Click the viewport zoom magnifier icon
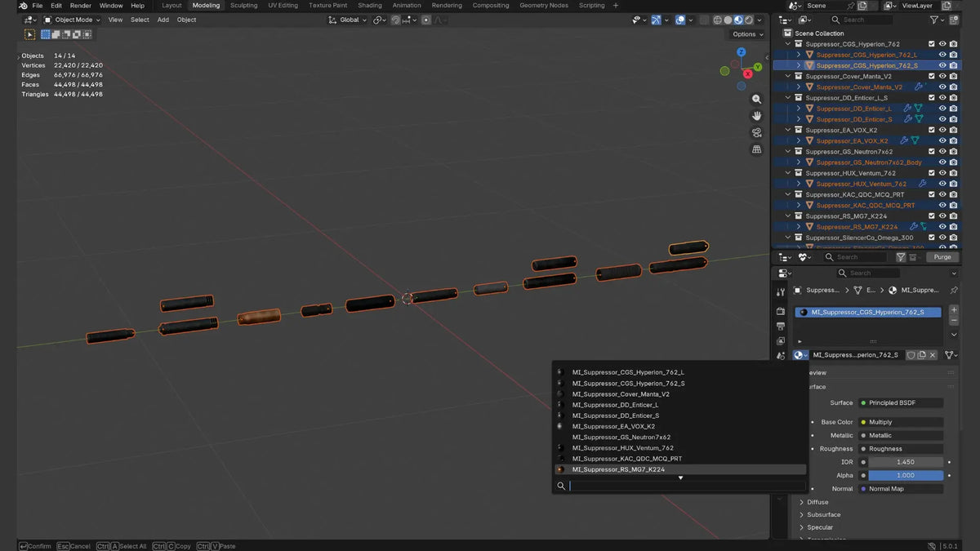 (x=757, y=99)
